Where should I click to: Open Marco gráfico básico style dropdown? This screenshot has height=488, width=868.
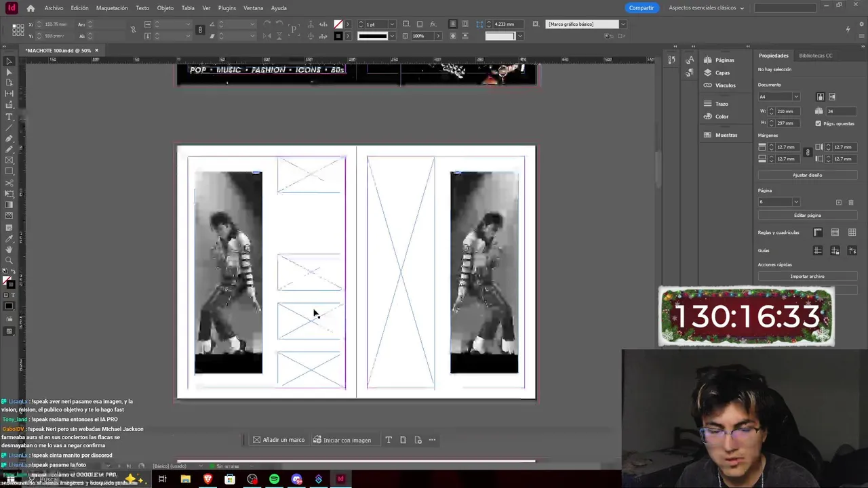click(x=623, y=24)
